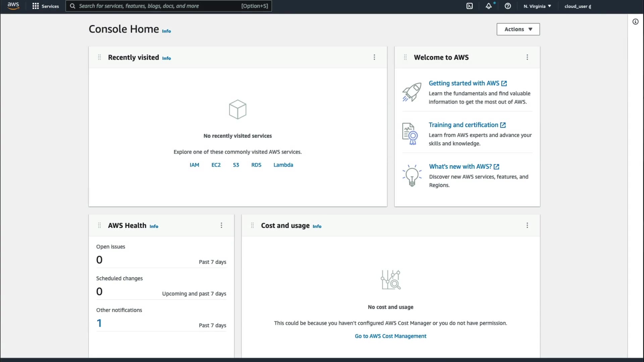Open Cost and usage widget menu
644x362 pixels.
pos(527,225)
